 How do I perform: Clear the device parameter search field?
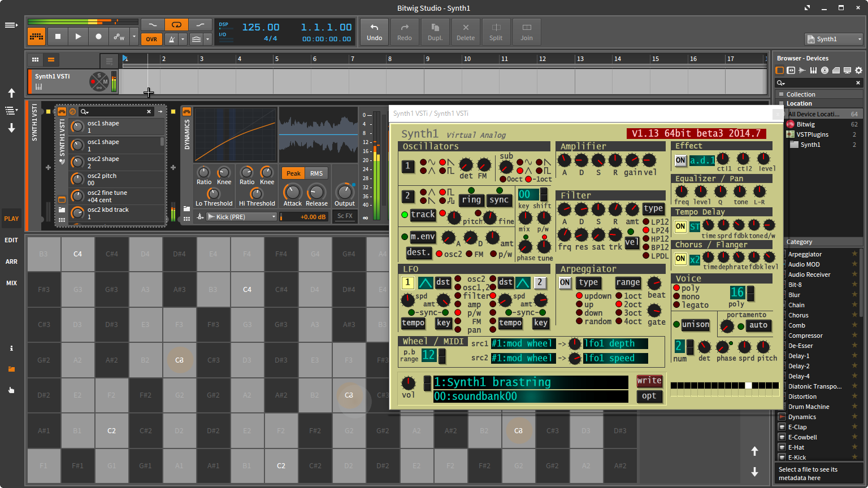point(149,112)
